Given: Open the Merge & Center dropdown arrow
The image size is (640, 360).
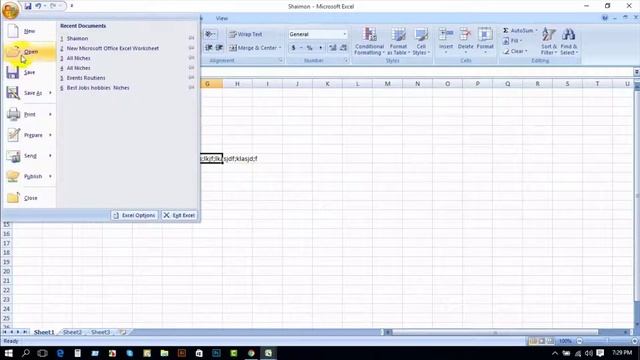Looking at the screenshot, I should (x=280, y=48).
